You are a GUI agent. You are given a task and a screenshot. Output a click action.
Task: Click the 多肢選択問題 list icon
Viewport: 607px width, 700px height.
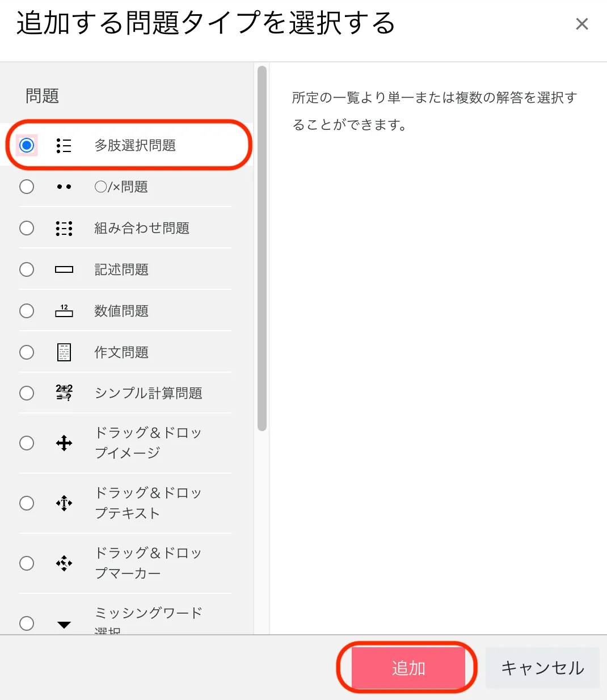tap(64, 146)
